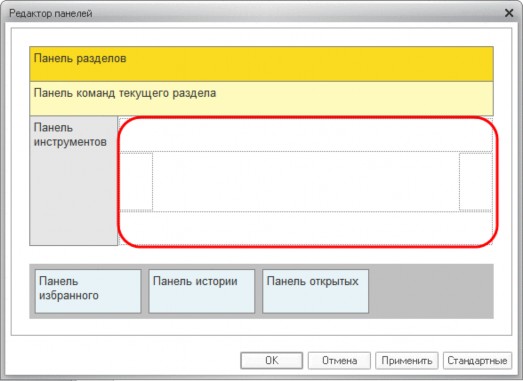Click the OK button

pyautogui.click(x=272, y=361)
